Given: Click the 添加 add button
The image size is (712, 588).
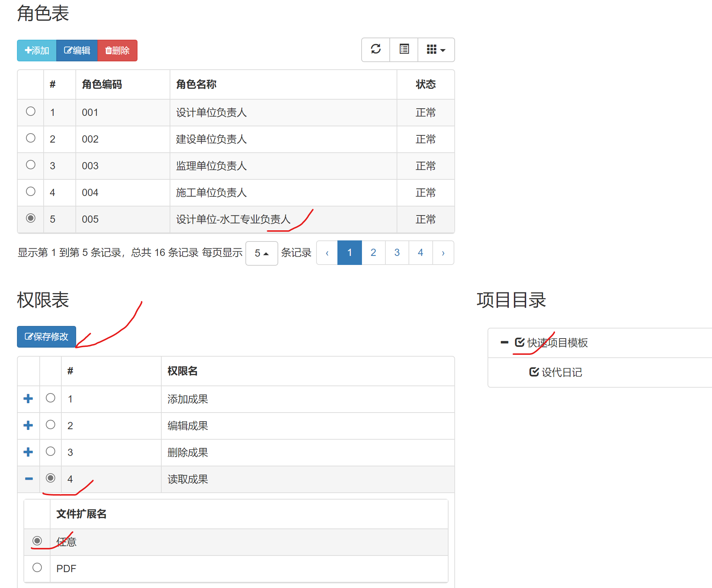Looking at the screenshot, I should coord(37,51).
